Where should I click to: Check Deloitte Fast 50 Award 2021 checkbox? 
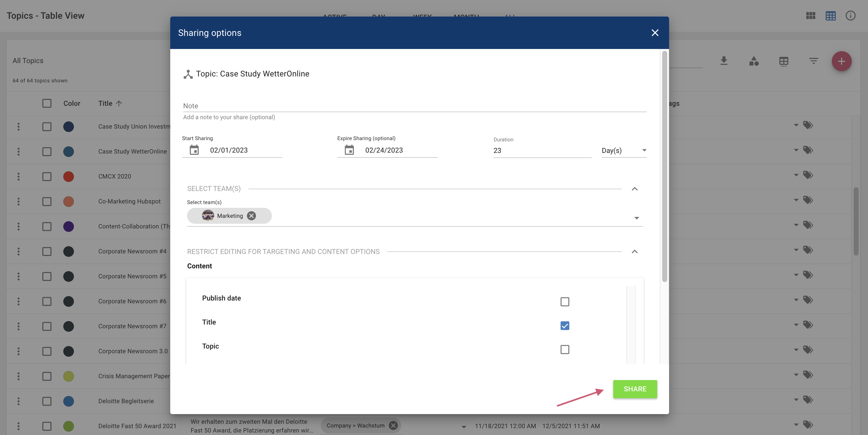click(47, 426)
